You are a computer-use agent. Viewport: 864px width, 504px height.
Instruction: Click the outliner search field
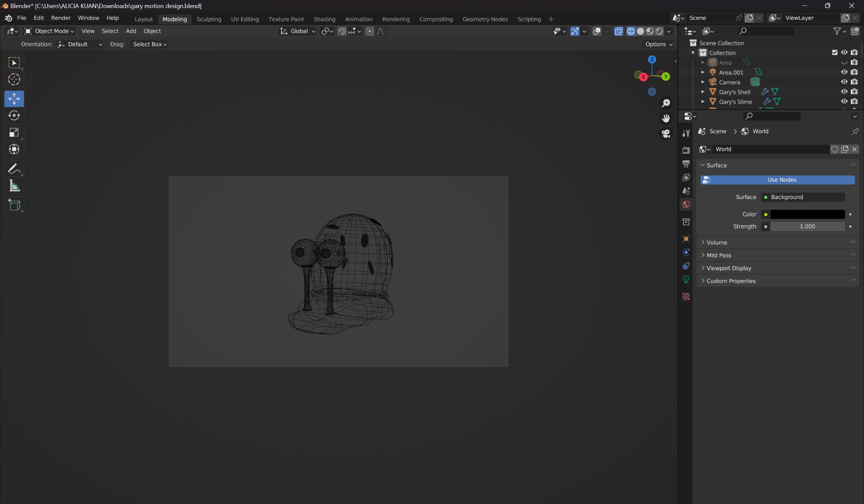coord(766,31)
